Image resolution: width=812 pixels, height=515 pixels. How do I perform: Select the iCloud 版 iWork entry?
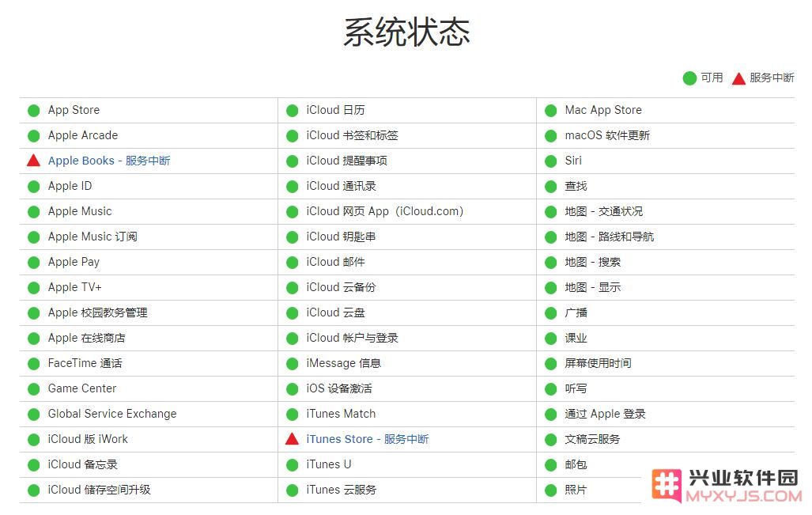(x=88, y=439)
